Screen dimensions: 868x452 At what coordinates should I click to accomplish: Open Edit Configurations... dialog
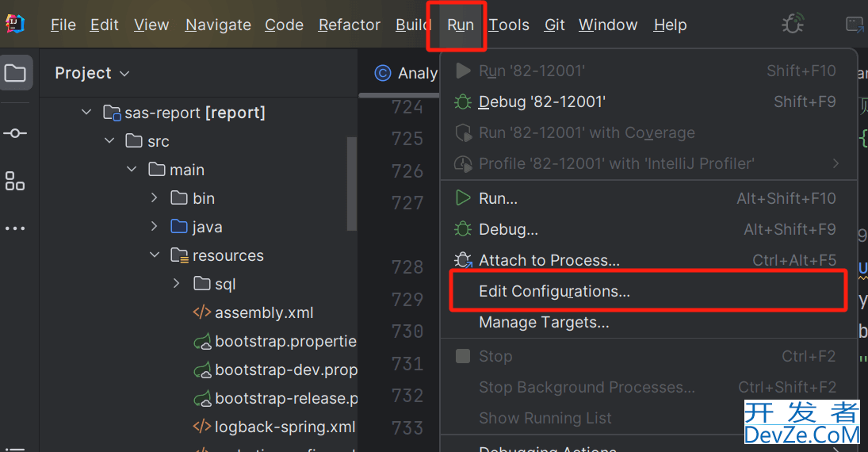pyautogui.click(x=554, y=291)
